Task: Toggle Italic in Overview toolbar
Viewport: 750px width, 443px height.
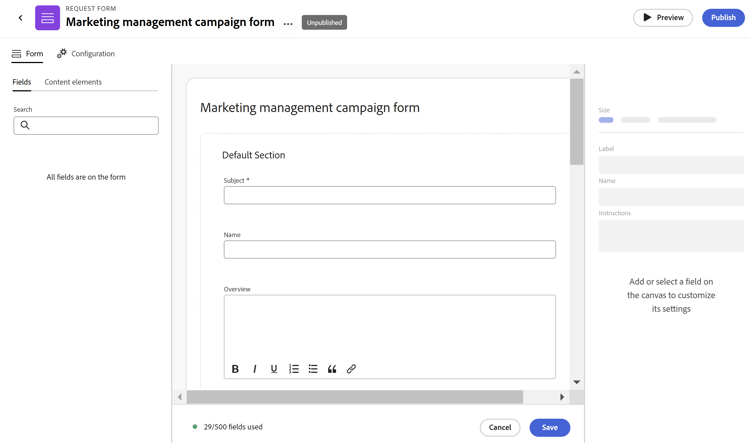Action: (254, 369)
